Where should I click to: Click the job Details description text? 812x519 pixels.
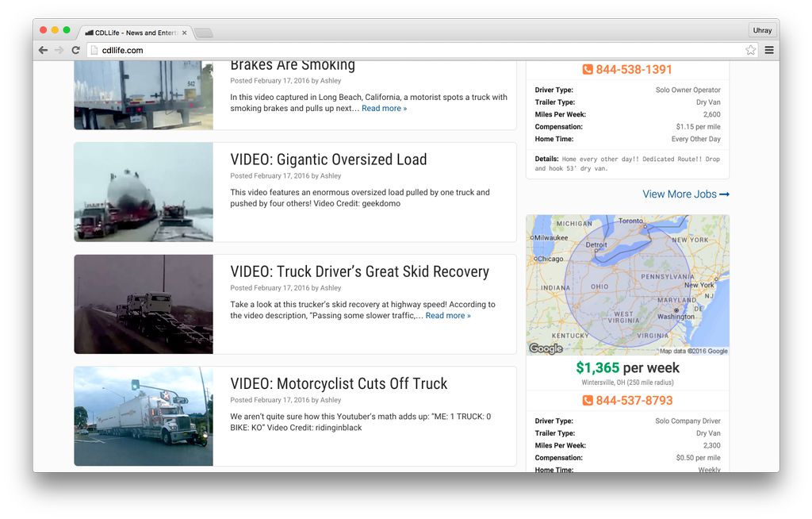tap(628, 163)
